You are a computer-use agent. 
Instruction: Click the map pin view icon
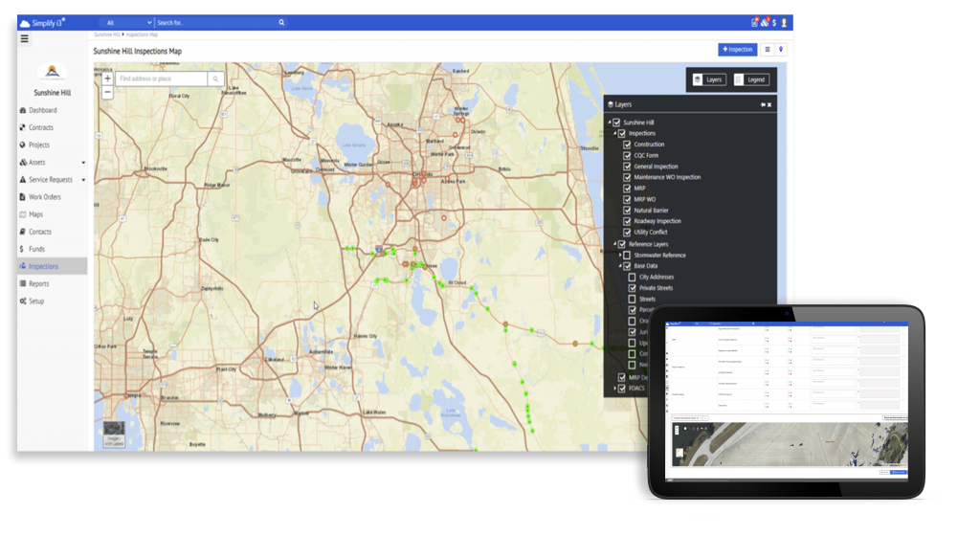pyautogui.click(x=782, y=50)
